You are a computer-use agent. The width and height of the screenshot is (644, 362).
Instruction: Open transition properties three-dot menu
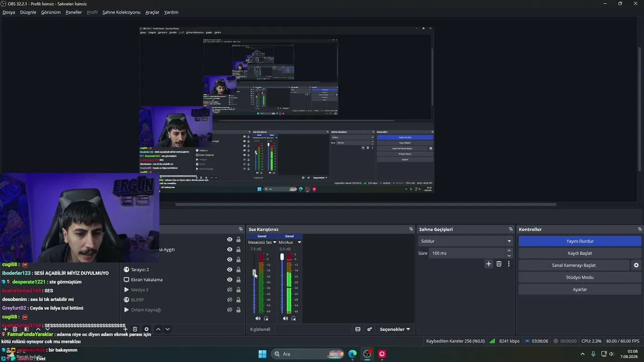pos(509,264)
